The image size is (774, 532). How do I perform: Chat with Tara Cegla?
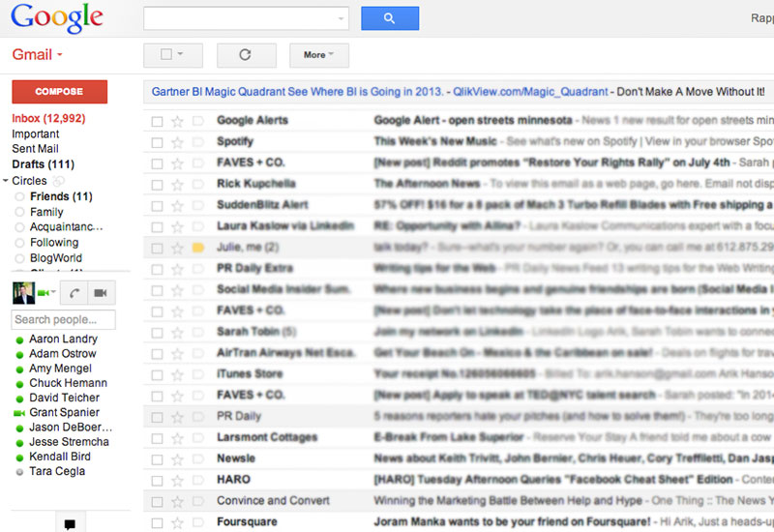click(x=57, y=471)
